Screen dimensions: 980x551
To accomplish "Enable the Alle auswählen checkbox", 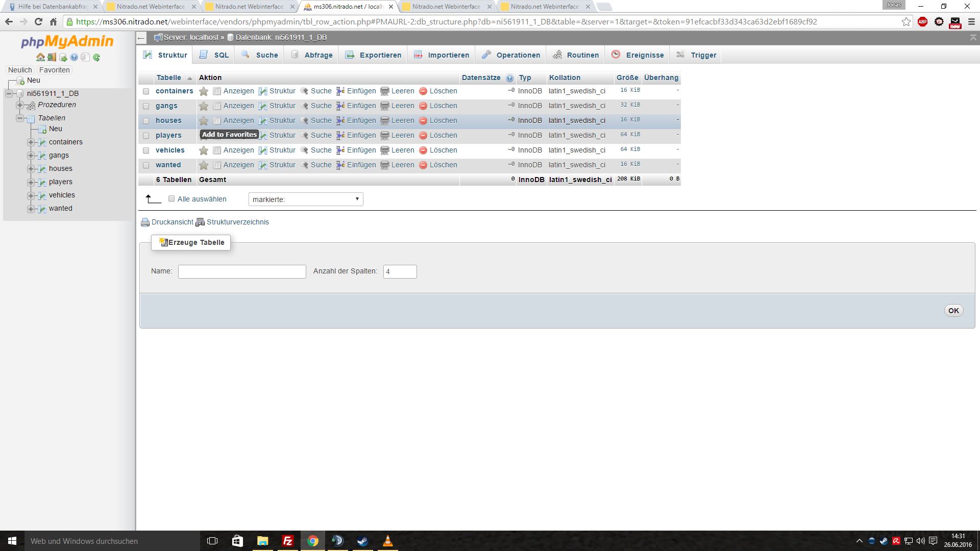I will [171, 199].
